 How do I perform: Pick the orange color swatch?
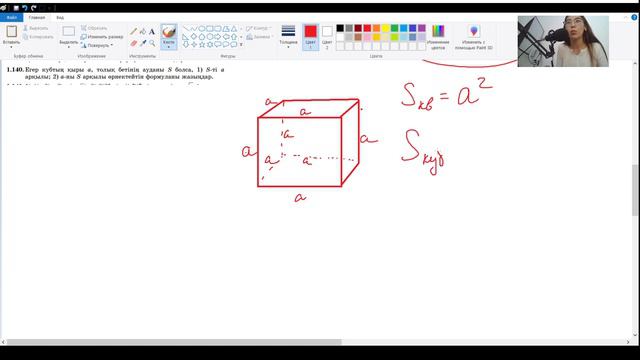[376, 28]
